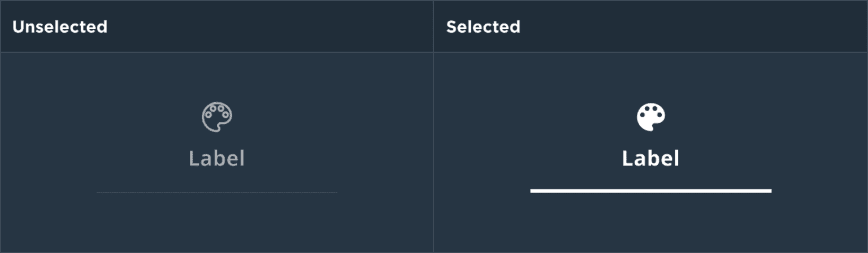
Task: Select the palette icon in the Selected example
Action: tap(651, 117)
